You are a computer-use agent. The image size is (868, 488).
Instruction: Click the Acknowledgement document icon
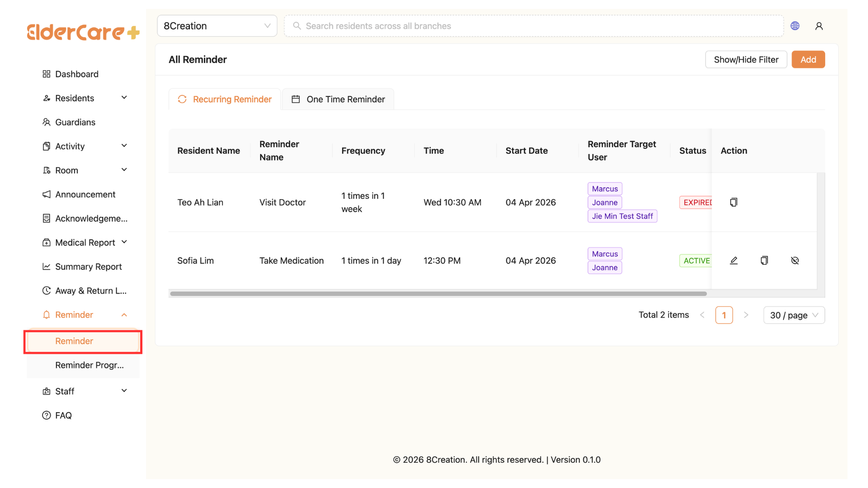click(46, 218)
